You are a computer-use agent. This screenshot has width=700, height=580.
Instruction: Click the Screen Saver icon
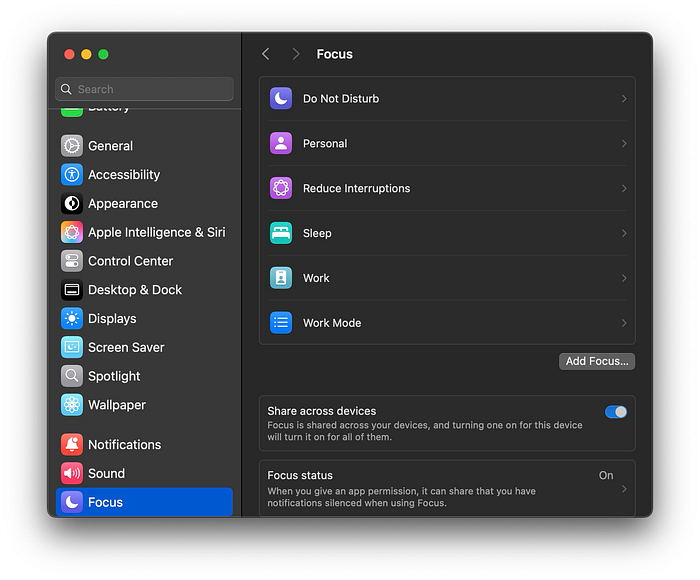click(x=72, y=347)
